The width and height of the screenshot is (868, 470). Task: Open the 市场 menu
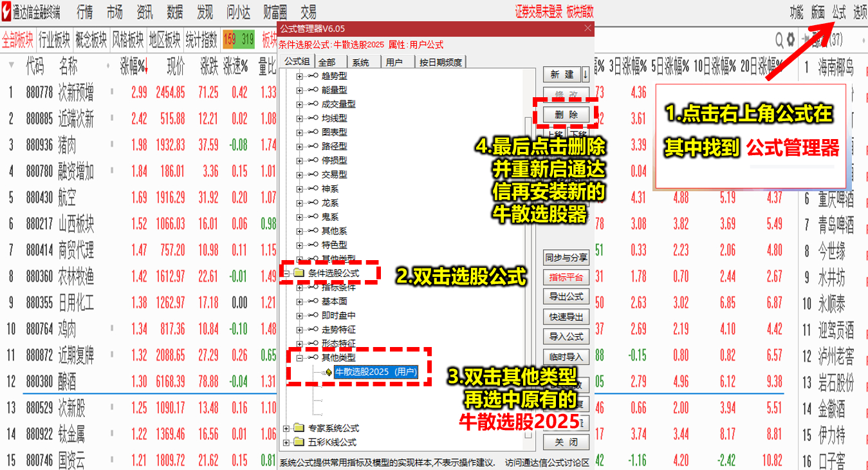pyautogui.click(x=115, y=12)
